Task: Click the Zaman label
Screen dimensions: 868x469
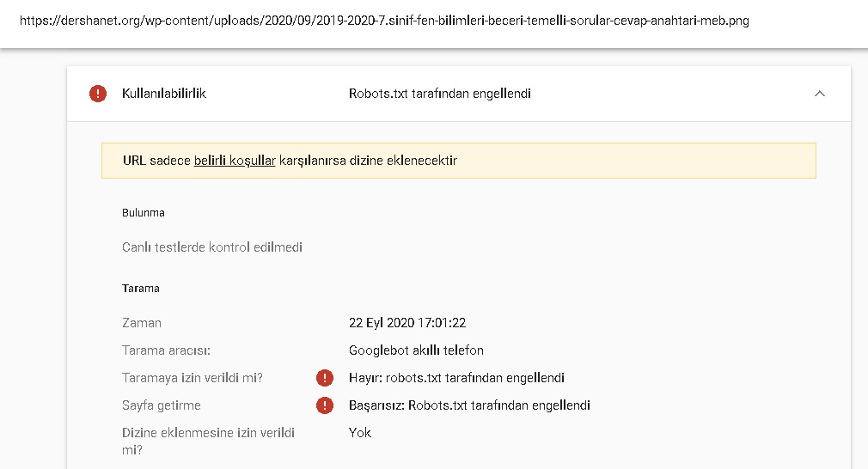Action: [x=142, y=323]
